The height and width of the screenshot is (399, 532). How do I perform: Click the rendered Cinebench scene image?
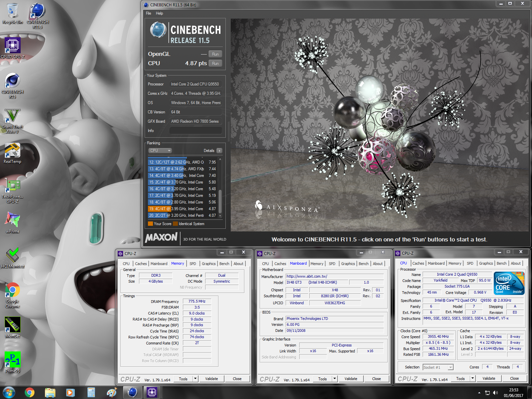tap(379, 125)
